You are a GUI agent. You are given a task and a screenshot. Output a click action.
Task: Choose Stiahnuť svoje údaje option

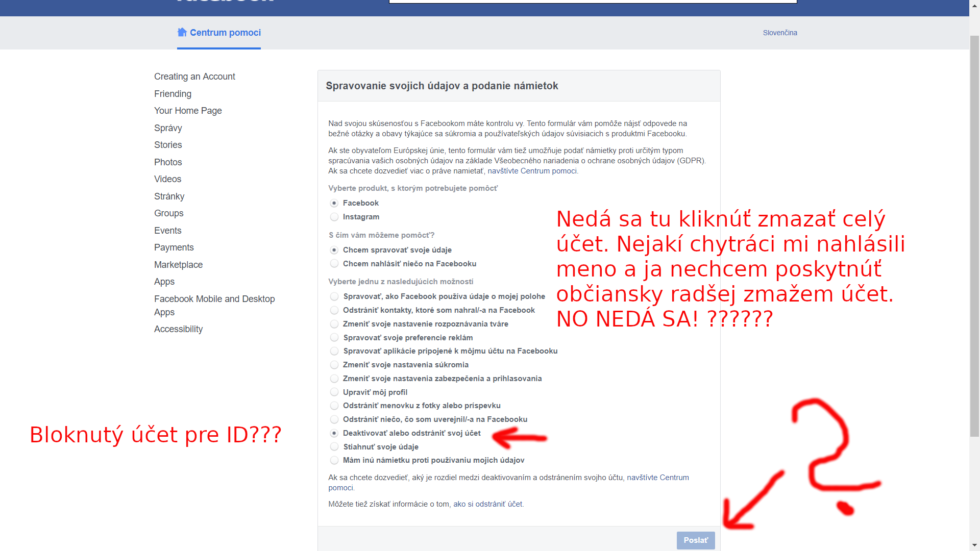coord(334,447)
